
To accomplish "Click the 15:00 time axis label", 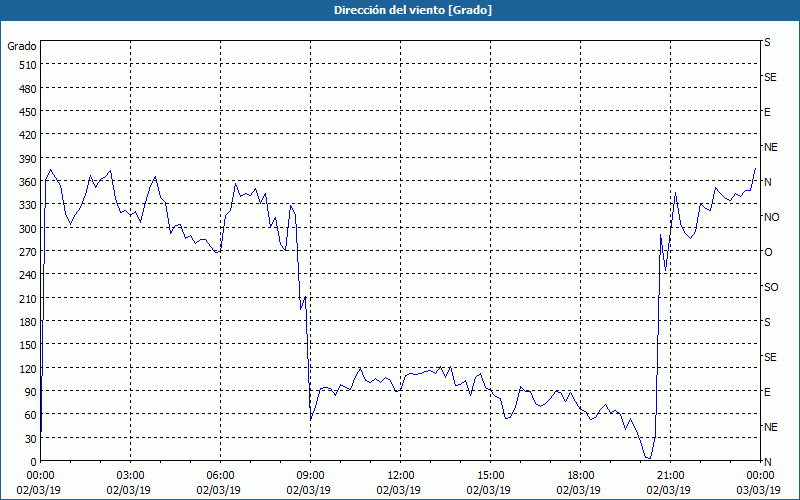I will 490,476.
